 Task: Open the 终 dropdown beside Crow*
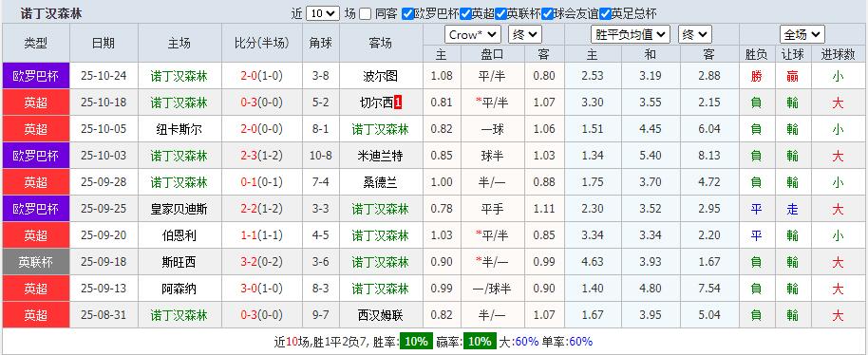525,35
